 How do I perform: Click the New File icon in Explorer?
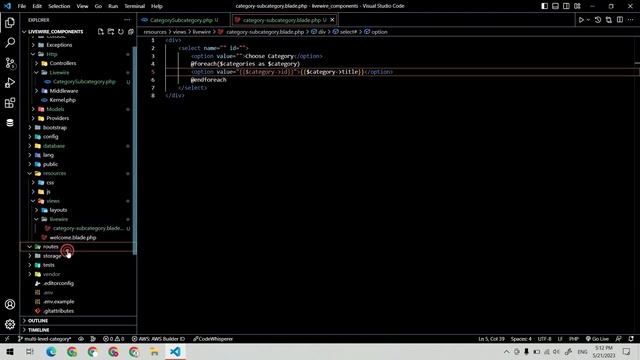pos(101,31)
